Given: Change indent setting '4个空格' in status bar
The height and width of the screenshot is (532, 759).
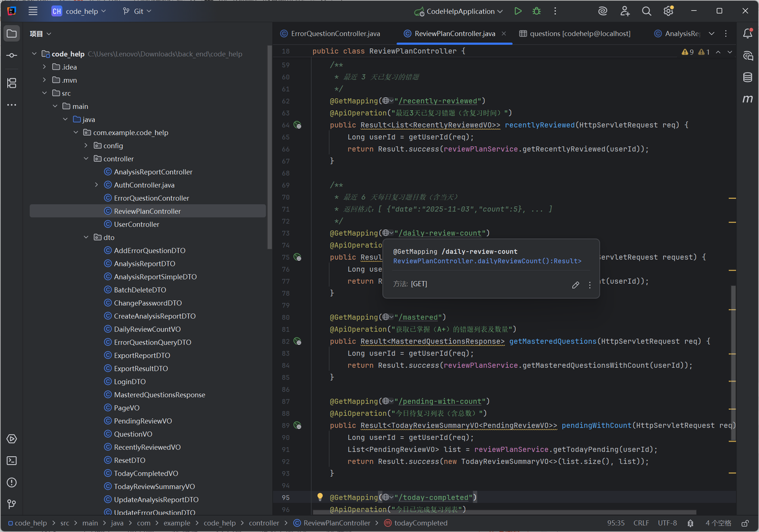Looking at the screenshot, I should 718,523.
